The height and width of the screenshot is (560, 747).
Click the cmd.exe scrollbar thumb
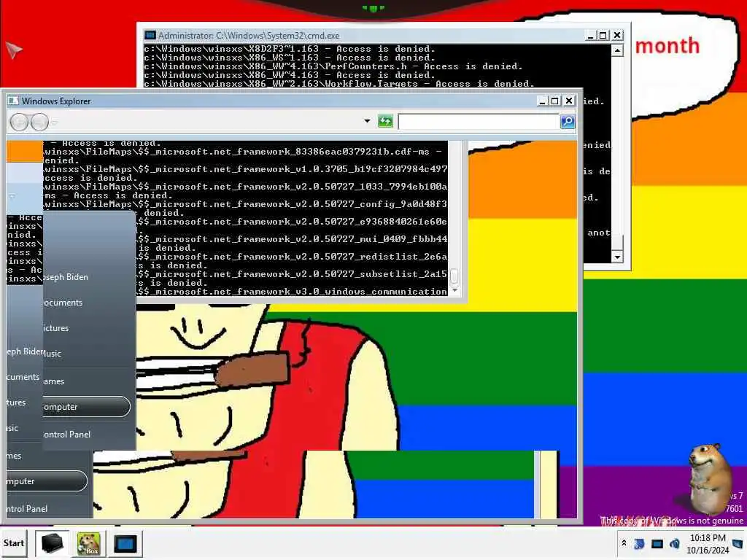pos(617,242)
